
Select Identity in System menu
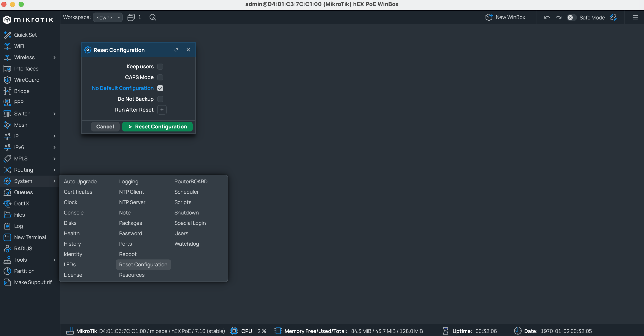73,254
